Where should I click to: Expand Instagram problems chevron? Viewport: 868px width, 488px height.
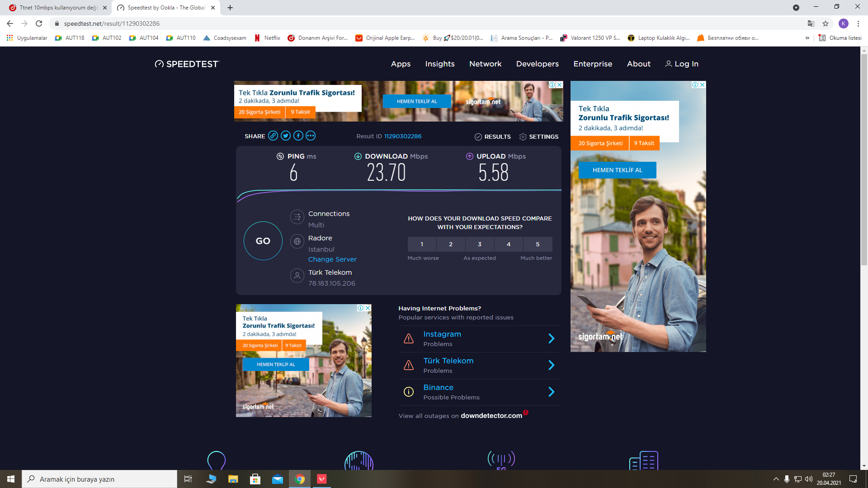pos(551,338)
